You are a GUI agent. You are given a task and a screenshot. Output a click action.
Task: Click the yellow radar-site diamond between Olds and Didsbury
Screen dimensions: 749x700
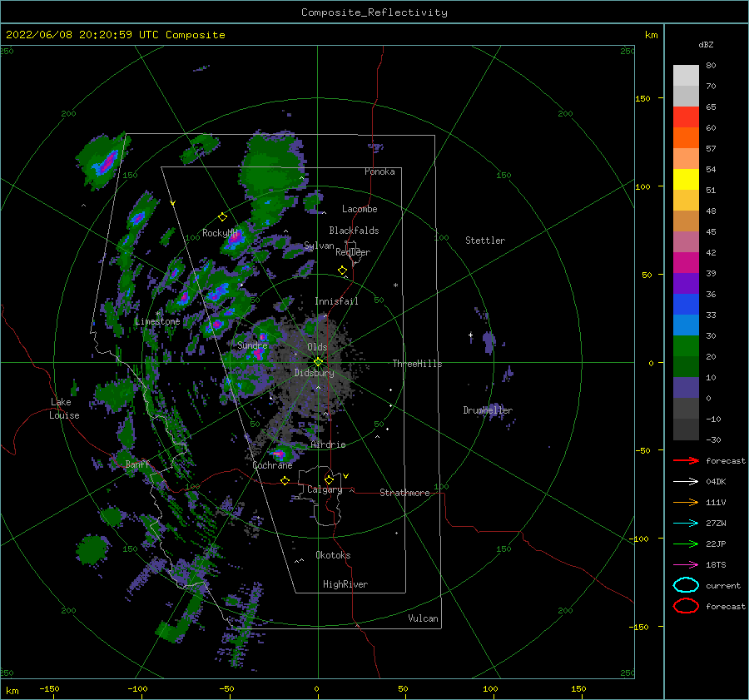click(318, 362)
